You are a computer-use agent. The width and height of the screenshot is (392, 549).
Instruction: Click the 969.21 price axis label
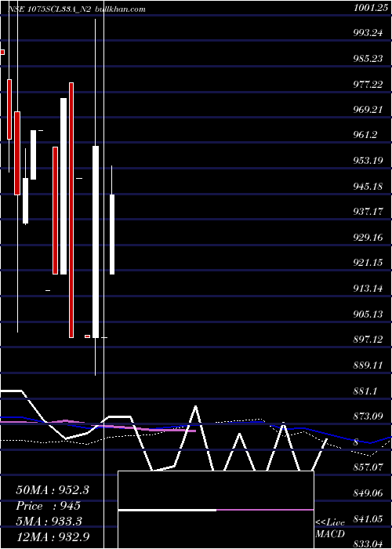(368, 110)
